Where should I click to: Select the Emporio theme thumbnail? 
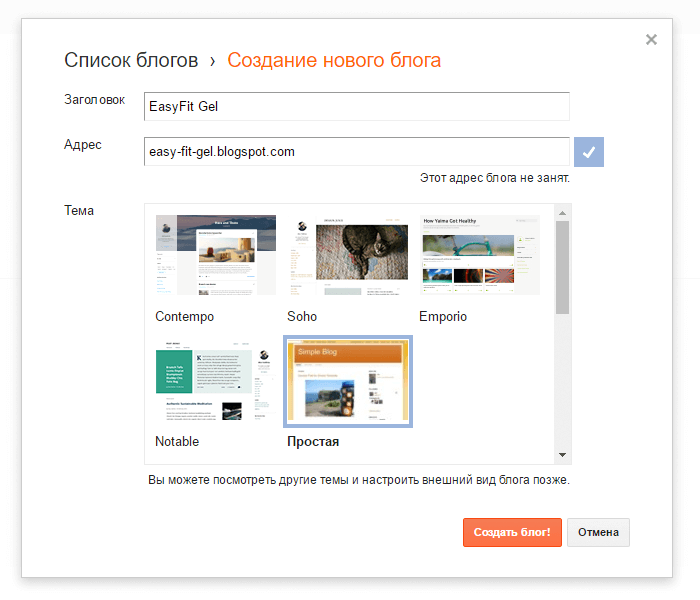(480, 255)
